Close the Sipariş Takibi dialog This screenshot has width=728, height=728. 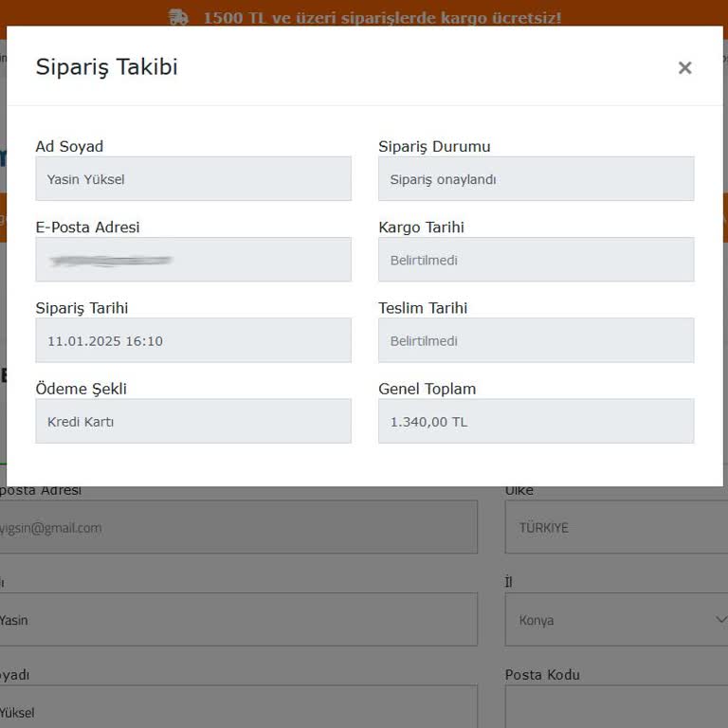pos(684,68)
